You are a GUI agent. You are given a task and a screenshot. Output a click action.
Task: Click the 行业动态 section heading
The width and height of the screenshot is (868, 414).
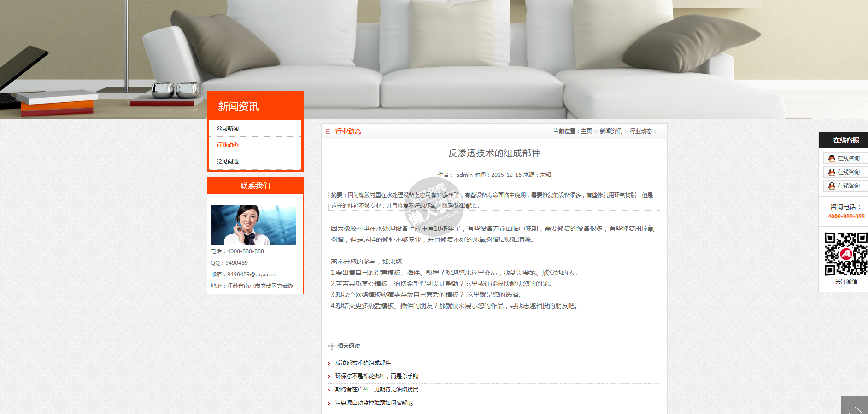pos(348,132)
